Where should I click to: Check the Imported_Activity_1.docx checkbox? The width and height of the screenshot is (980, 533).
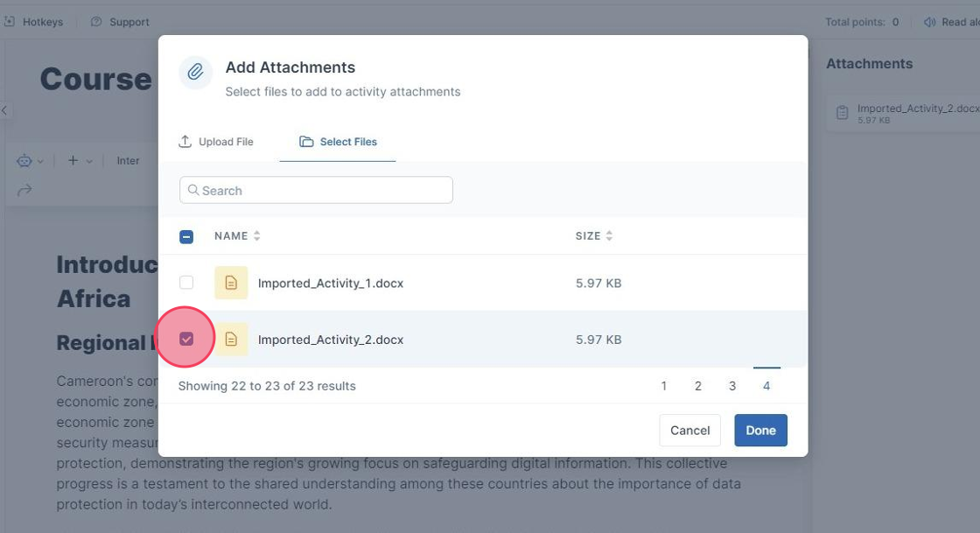pyautogui.click(x=186, y=283)
